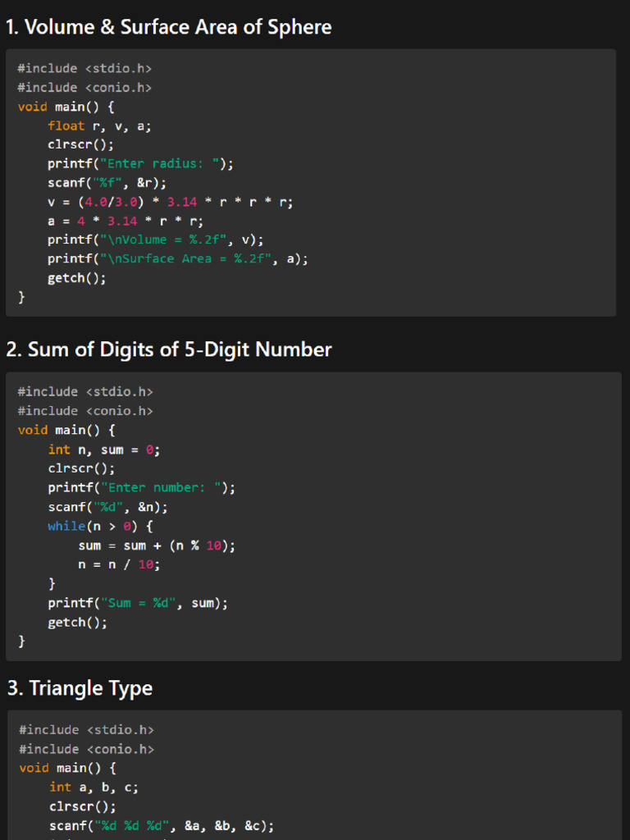Click the "float r, v, a;" declaration line
Image resolution: width=630 pixels, height=840 pixels.
click(x=99, y=126)
